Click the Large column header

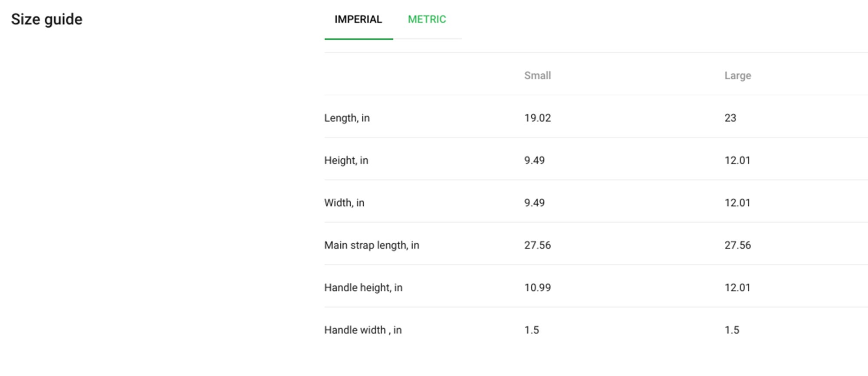tap(737, 75)
